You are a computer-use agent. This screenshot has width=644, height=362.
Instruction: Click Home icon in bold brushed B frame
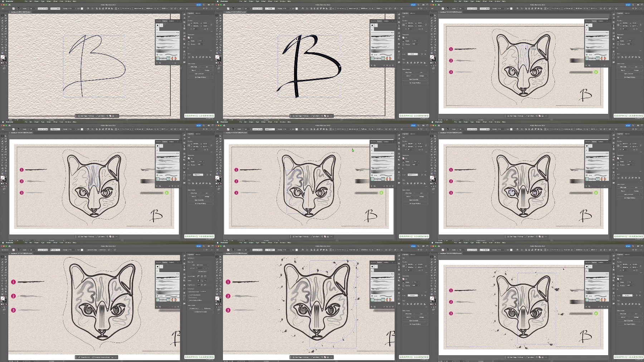tap(224, 5)
